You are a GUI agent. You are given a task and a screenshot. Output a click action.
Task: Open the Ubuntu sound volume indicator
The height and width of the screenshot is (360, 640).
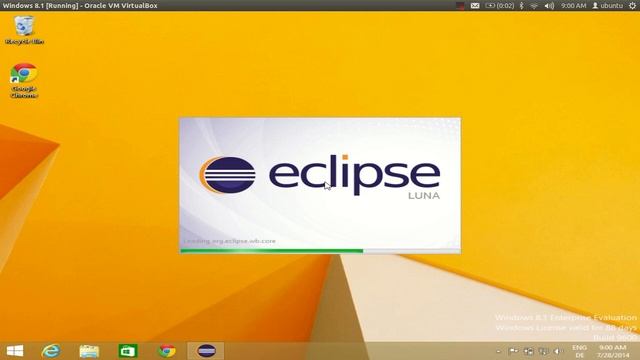[549, 6]
